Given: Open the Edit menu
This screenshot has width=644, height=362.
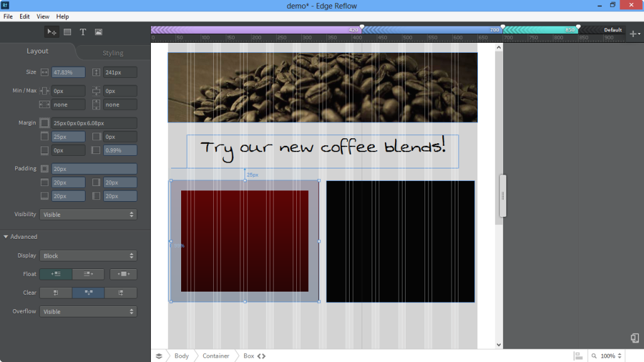Looking at the screenshot, I should pos(25,16).
